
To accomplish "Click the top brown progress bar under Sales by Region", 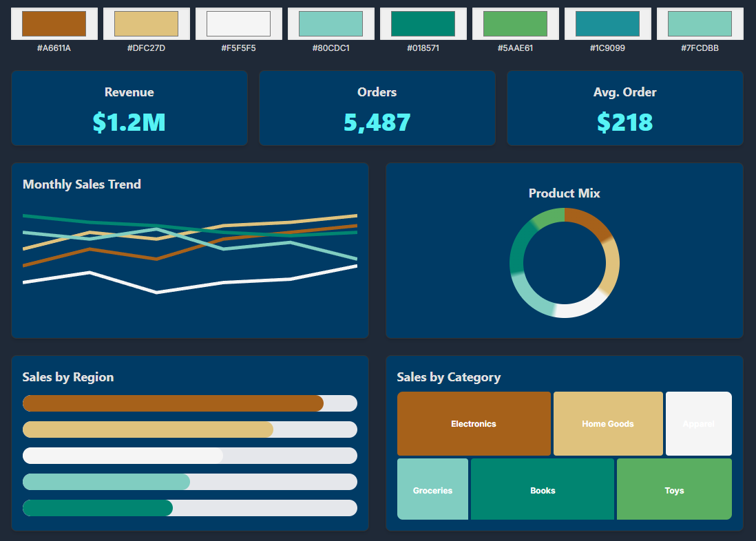I will click(x=172, y=403).
